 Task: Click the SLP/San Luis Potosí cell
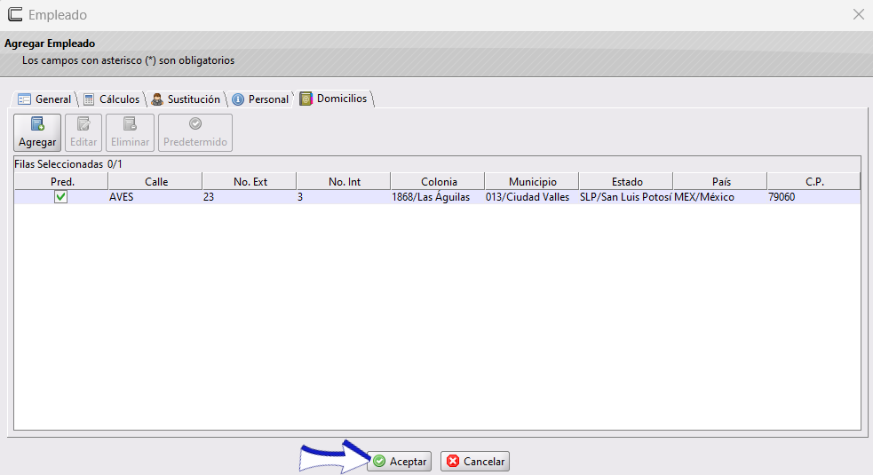click(626, 197)
